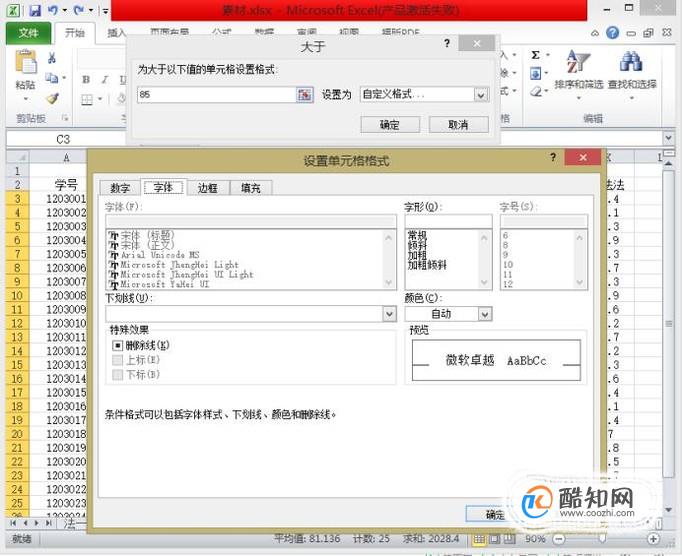Expand the Clipboard group launcher
Image resolution: width=682 pixels, height=556 pixels.
click(x=65, y=117)
